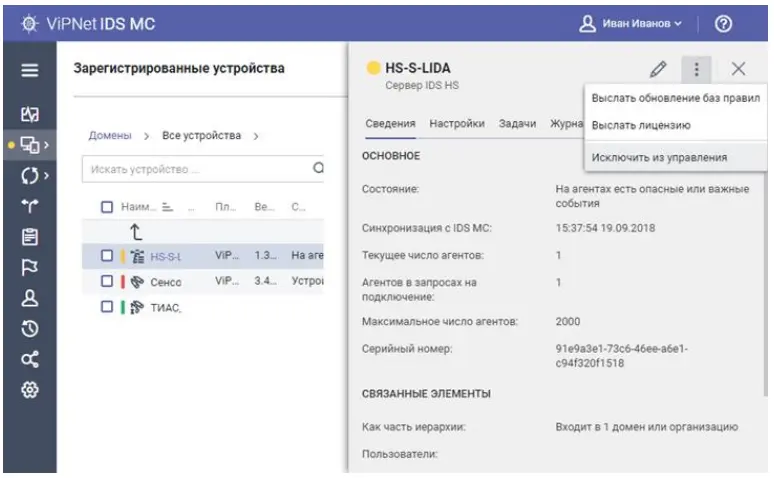Click the HS-S-L server device icon

point(137,256)
